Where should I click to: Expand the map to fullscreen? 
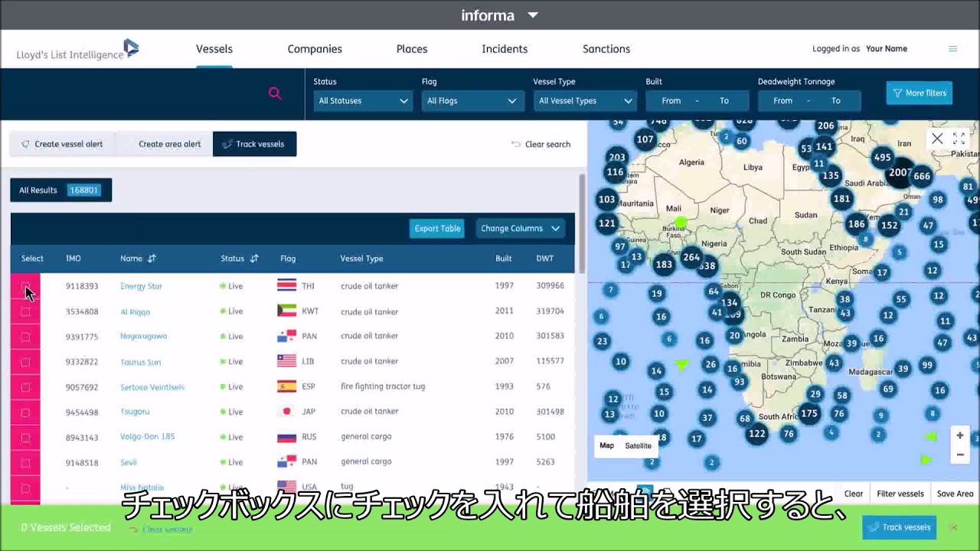[959, 139]
